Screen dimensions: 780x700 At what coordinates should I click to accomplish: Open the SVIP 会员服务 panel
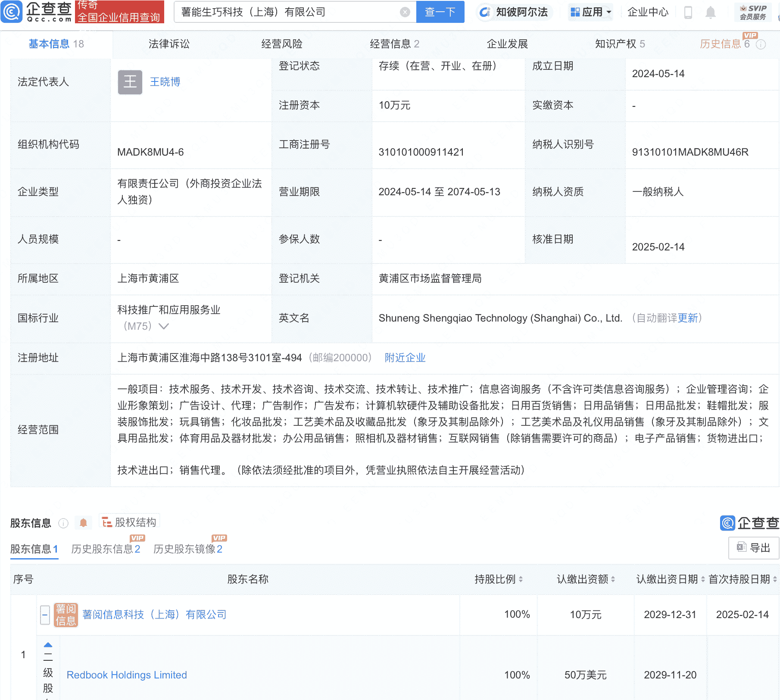tap(752, 12)
